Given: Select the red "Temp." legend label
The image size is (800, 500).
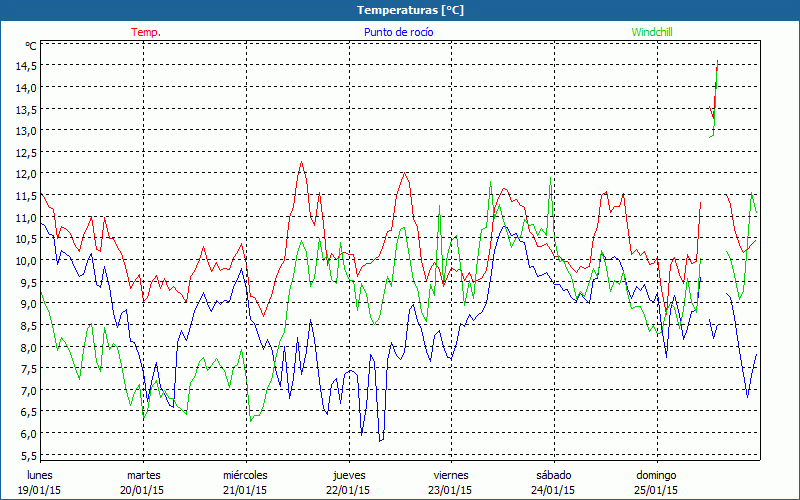Looking at the screenshot, I should coord(146,32).
